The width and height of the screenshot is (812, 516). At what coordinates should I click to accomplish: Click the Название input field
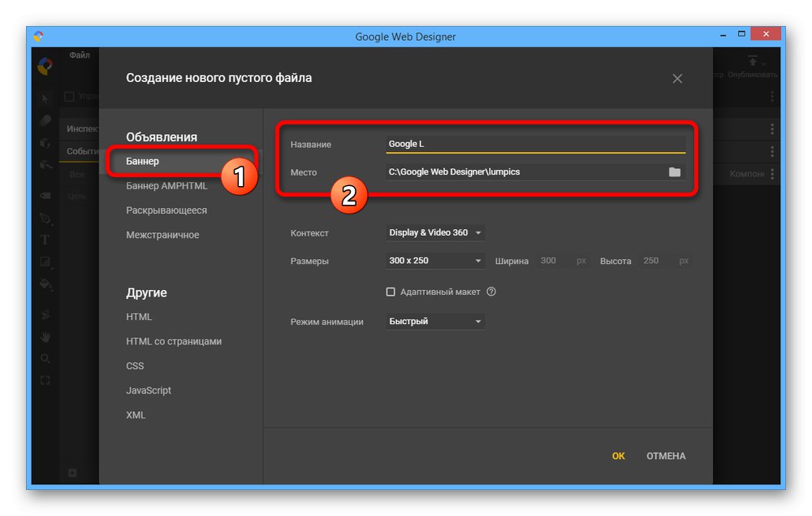535,144
